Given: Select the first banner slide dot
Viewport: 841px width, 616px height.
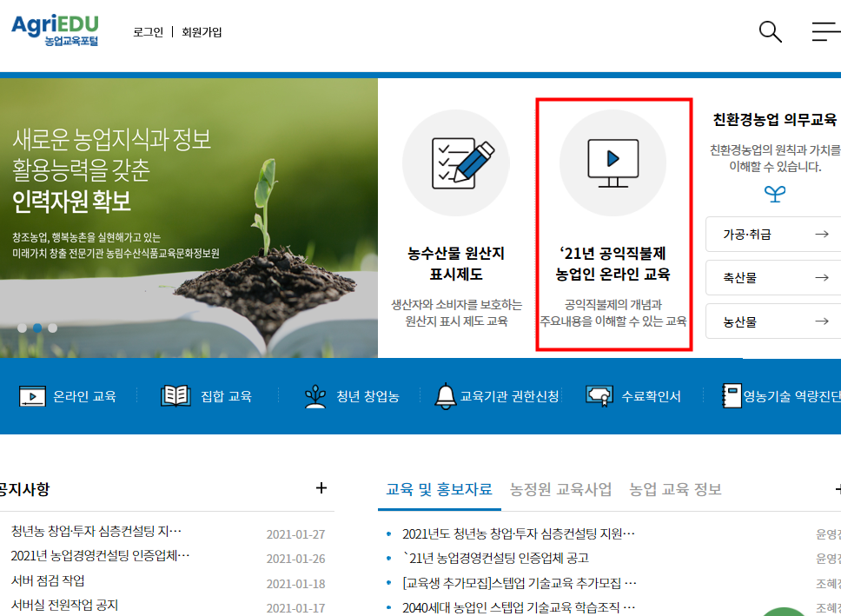Looking at the screenshot, I should (22, 328).
